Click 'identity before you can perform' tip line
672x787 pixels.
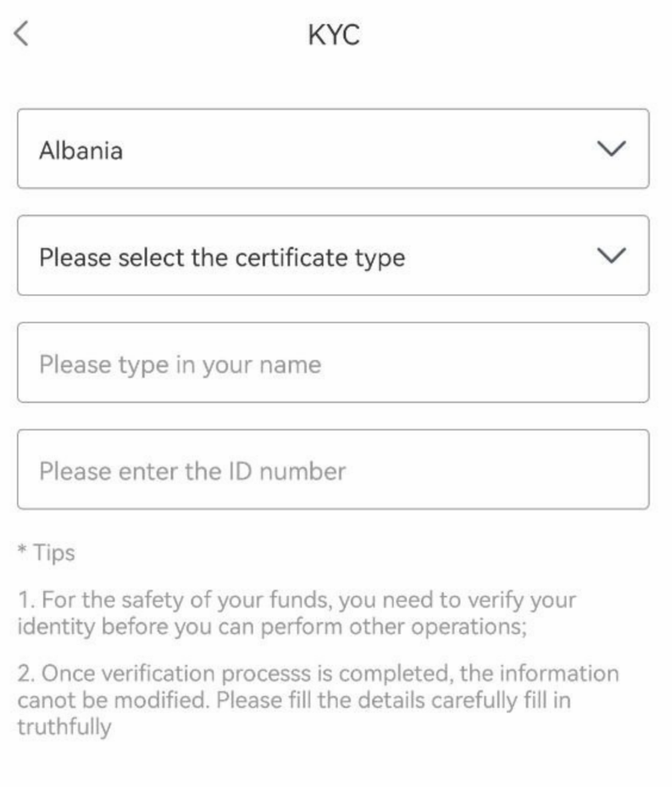pyautogui.click(x=272, y=627)
